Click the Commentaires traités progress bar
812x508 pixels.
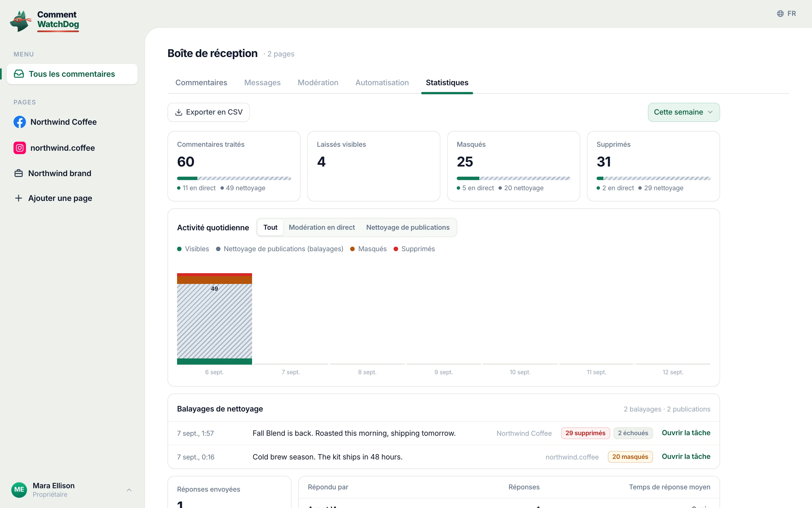pos(234,178)
